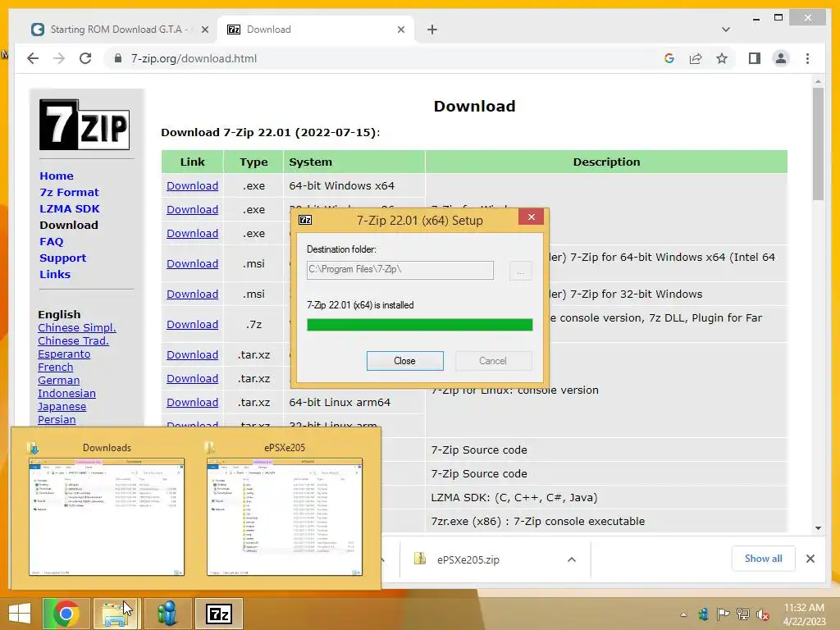The height and width of the screenshot is (630, 840).
Task: Open the FAQ sidebar link
Action: point(52,242)
